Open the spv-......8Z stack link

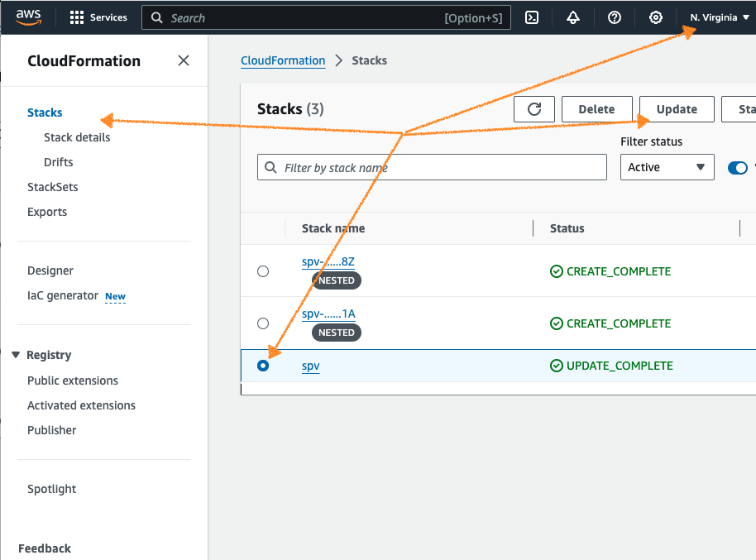328,261
